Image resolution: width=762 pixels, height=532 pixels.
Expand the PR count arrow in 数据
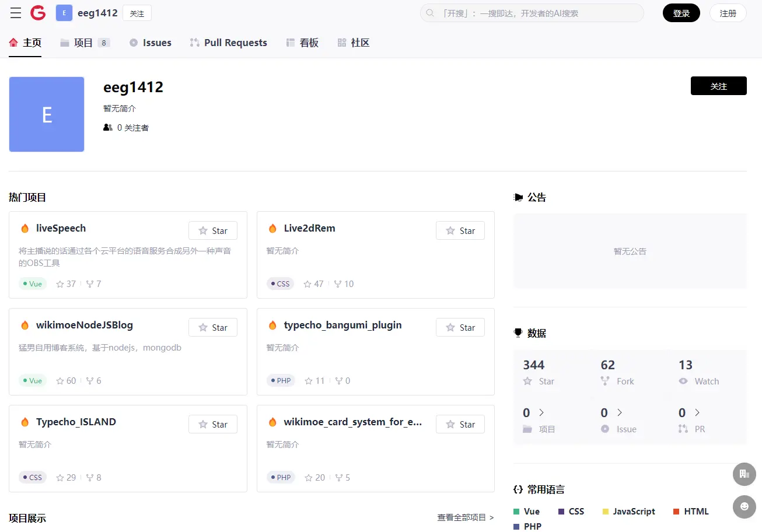point(697,413)
